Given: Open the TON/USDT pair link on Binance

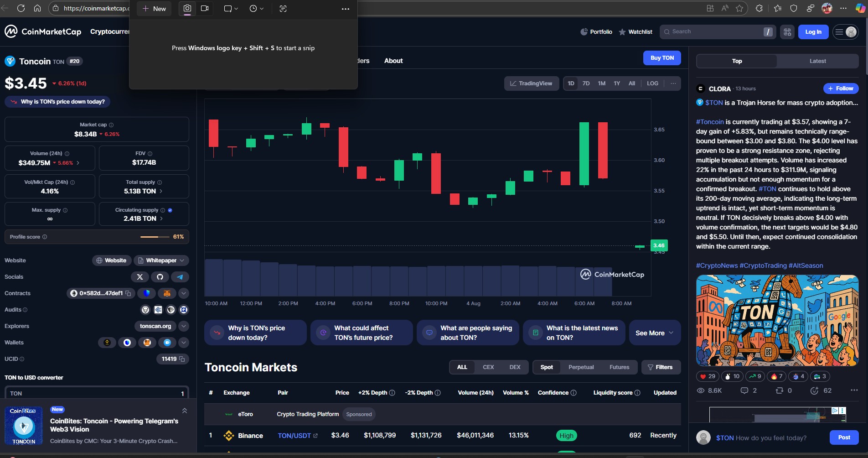Looking at the screenshot, I should (x=298, y=436).
